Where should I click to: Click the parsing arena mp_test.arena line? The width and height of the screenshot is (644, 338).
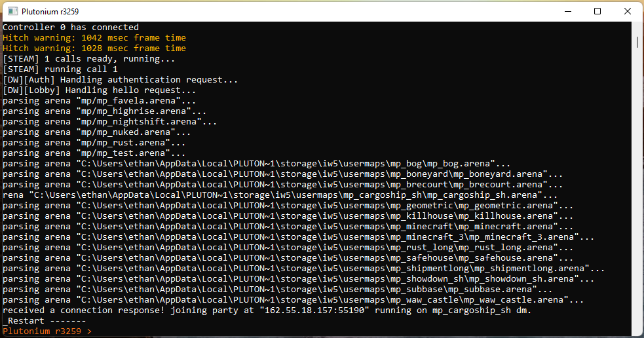[x=94, y=153]
